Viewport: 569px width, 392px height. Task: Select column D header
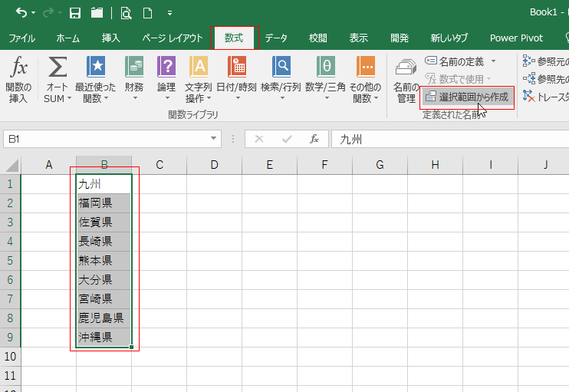pos(214,164)
